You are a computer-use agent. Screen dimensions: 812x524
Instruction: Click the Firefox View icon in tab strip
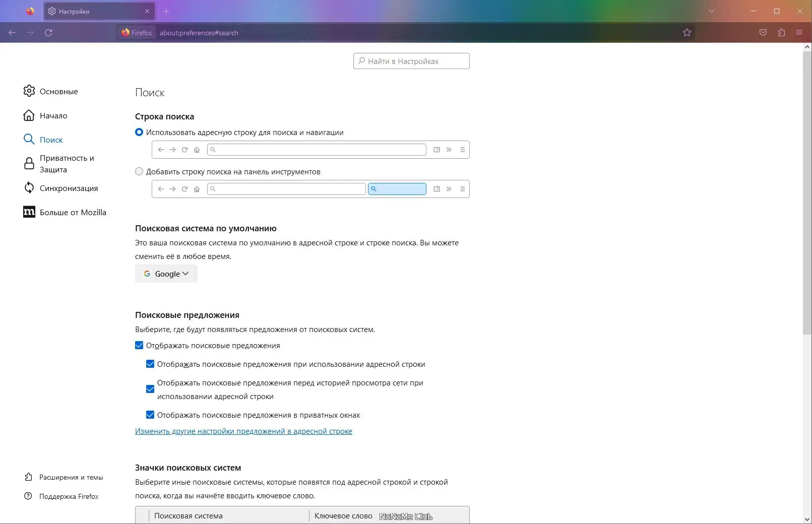(30, 11)
